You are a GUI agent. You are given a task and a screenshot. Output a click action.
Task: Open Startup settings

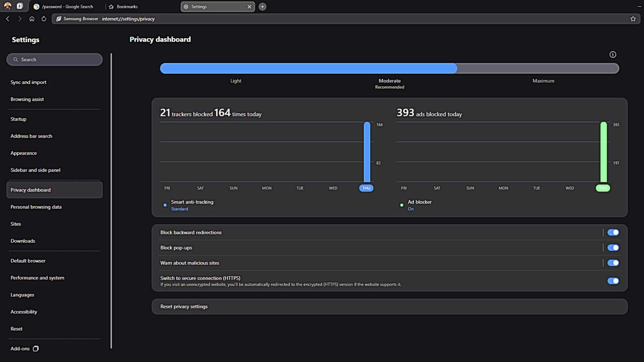click(x=55, y=119)
